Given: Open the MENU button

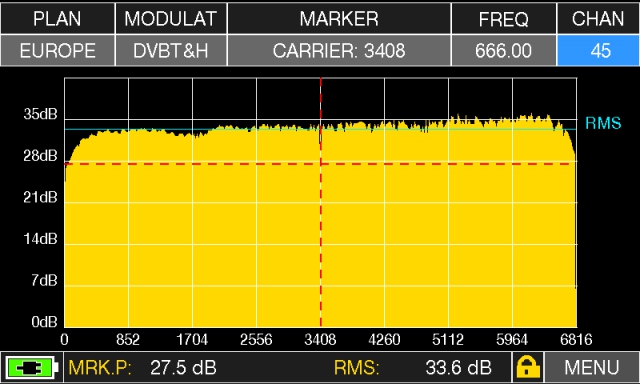Looking at the screenshot, I should tap(592, 367).
